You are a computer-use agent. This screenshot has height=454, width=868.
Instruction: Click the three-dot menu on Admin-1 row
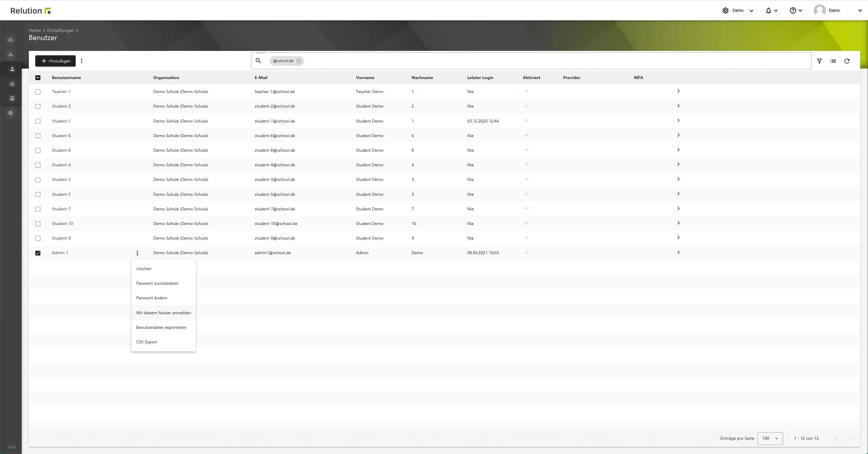pos(137,253)
